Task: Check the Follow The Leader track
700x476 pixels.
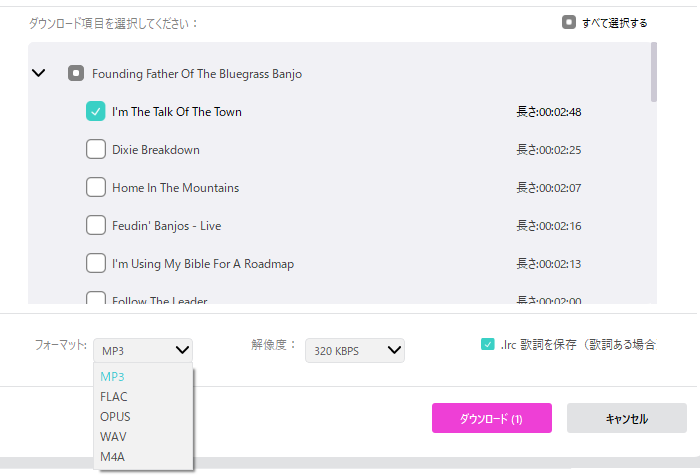Action: pos(96,298)
